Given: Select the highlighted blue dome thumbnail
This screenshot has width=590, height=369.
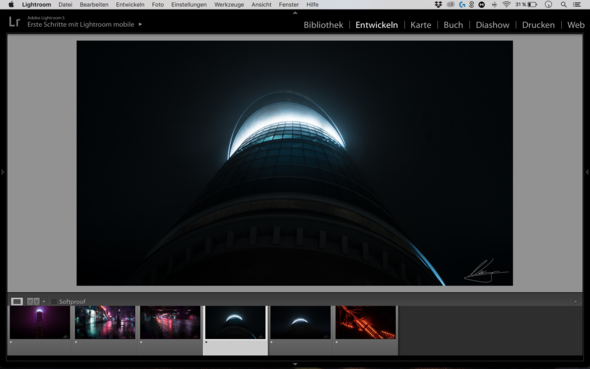Looking at the screenshot, I should (235, 322).
